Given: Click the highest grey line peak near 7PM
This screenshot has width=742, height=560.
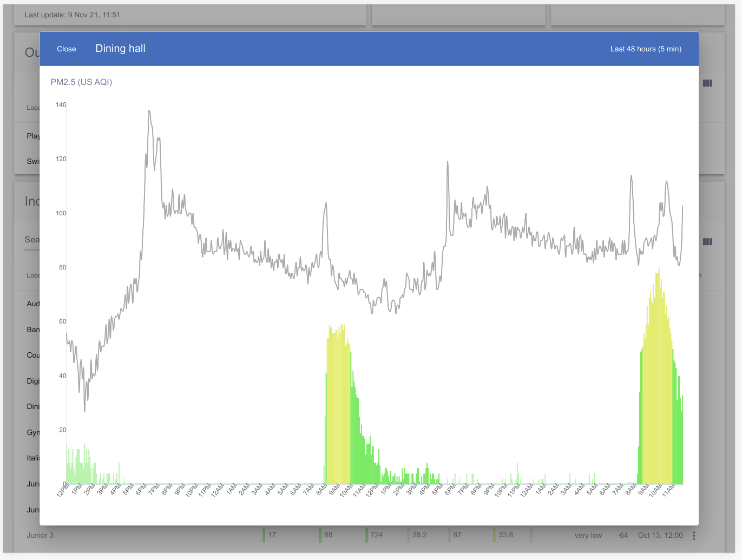Looking at the screenshot, I should (149, 111).
